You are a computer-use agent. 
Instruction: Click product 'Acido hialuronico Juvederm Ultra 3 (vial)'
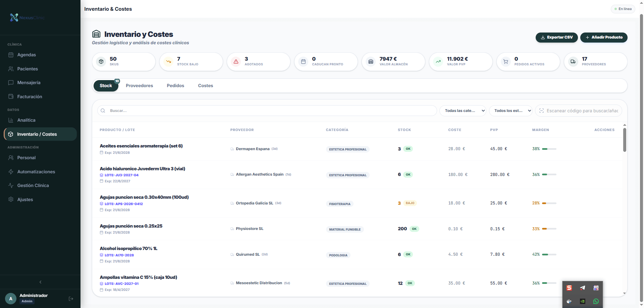click(143, 169)
